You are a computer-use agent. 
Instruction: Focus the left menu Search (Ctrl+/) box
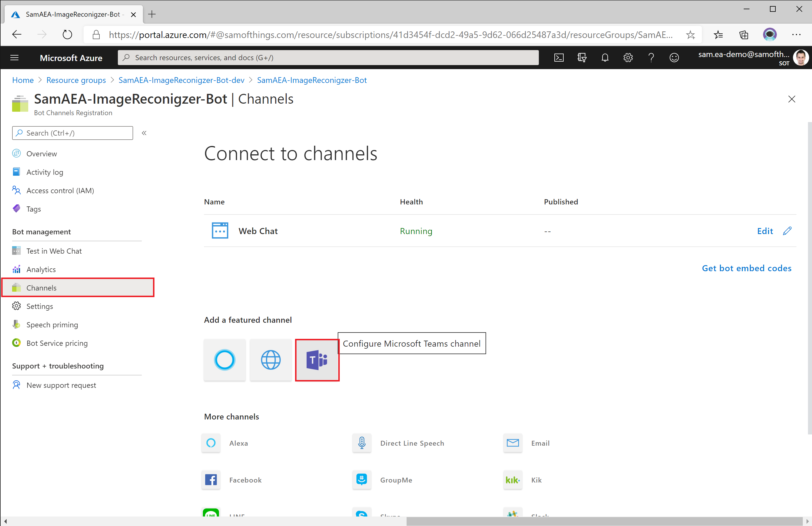click(72, 133)
